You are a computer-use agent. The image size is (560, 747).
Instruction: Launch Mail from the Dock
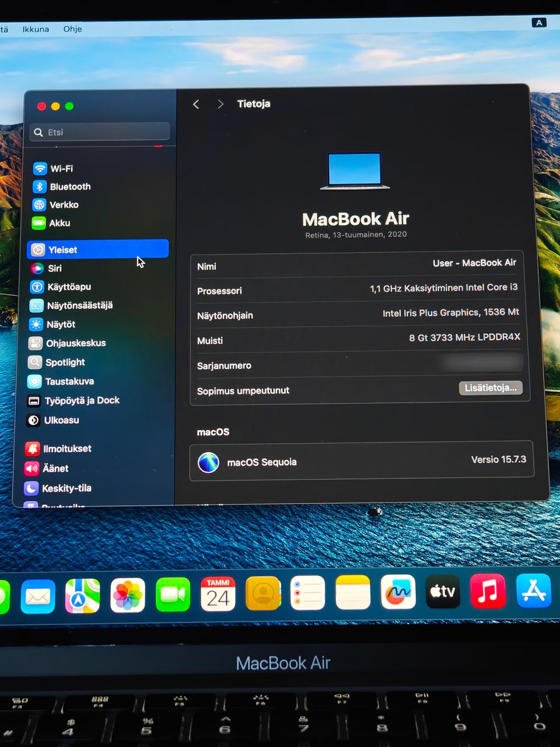pos(38,596)
